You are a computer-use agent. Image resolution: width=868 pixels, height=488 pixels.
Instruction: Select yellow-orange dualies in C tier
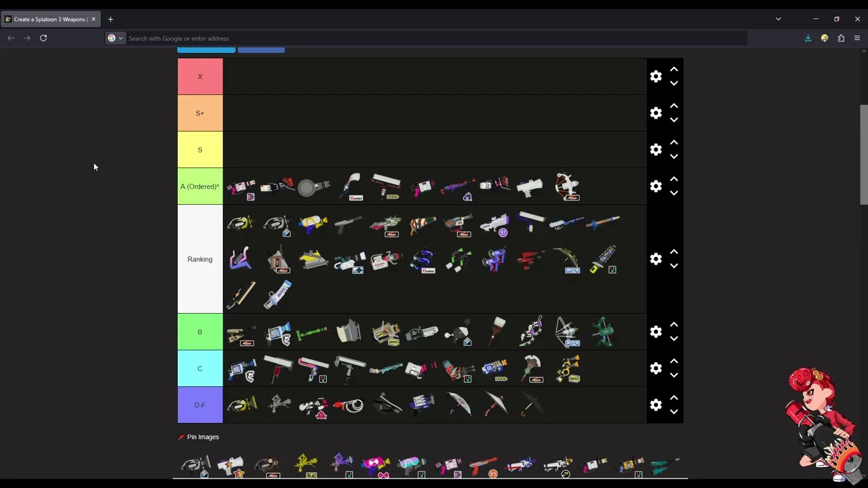(568, 369)
